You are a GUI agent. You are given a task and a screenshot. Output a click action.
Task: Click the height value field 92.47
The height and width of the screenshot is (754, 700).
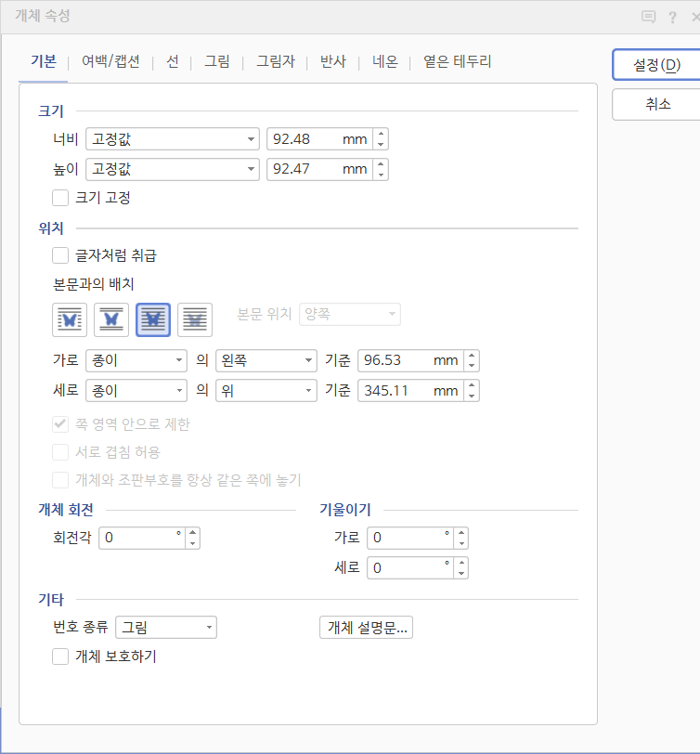click(319, 169)
